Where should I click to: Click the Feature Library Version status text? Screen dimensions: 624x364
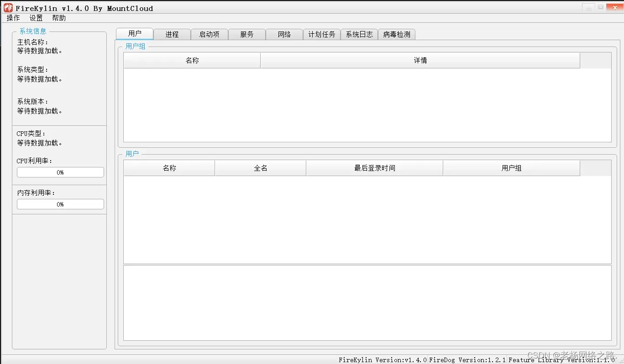click(x=561, y=360)
